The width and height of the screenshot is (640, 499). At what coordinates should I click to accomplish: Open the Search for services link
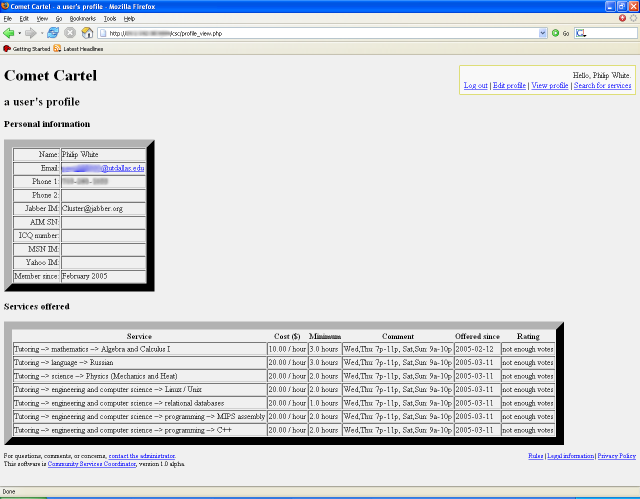pos(602,85)
